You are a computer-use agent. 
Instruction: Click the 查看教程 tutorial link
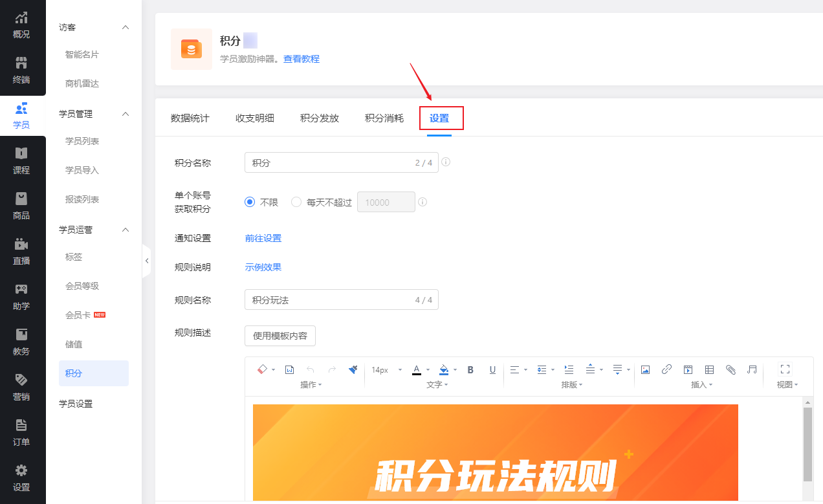point(302,59)
